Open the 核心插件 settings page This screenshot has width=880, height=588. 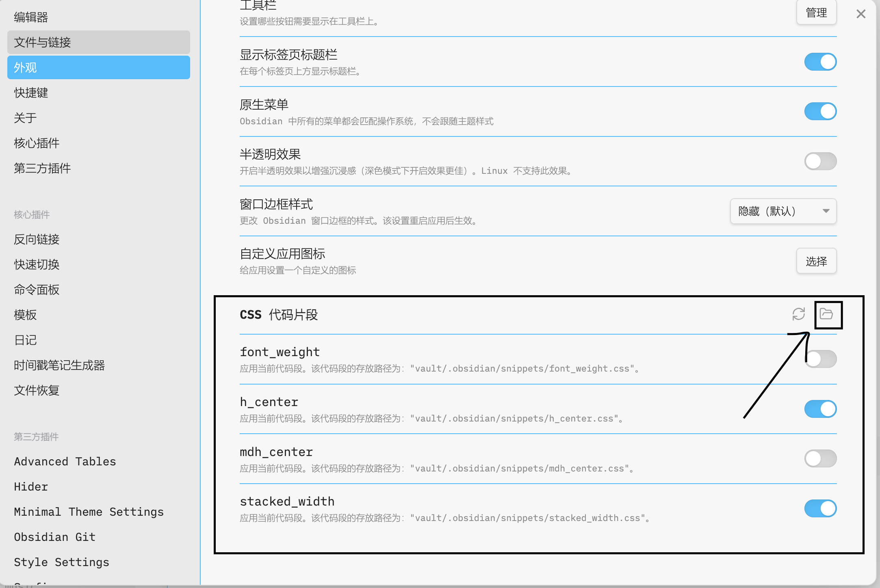[37, 143]
